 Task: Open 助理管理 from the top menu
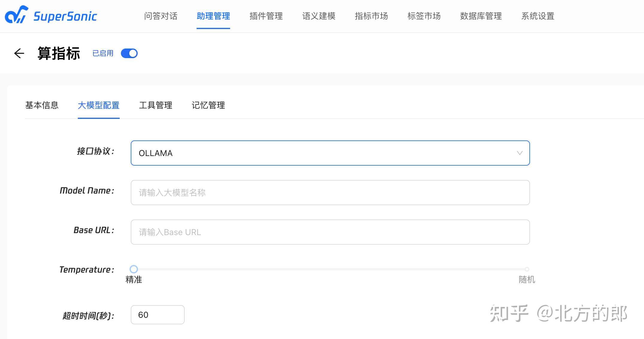pyautogui.click(x=213, y=16)
